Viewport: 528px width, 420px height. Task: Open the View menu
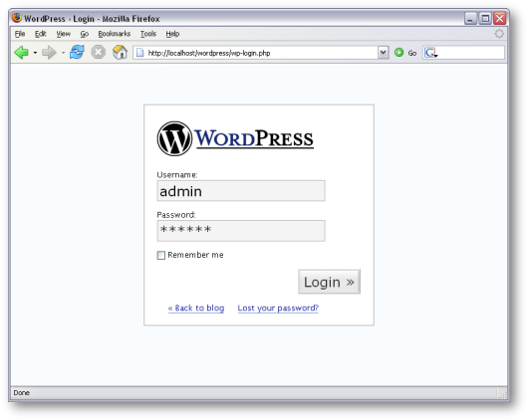click(x=64, y=34)
